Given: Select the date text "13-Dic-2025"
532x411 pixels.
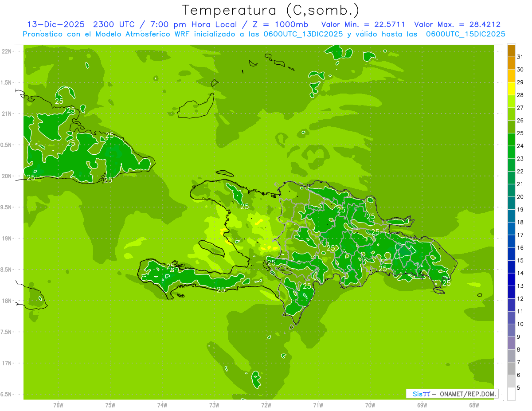Looking at the screenshot, I should pyautogui.click(x=55, y=24).
